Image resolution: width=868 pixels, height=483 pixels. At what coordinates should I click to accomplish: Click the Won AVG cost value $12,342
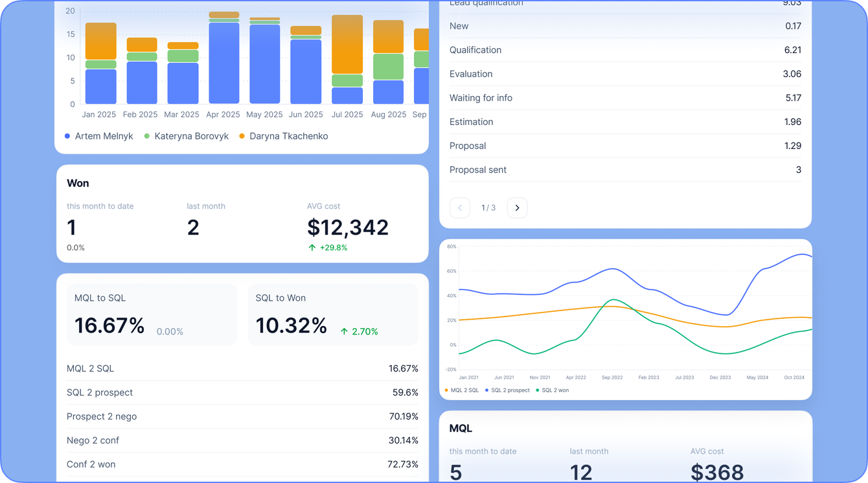point(348,228)
